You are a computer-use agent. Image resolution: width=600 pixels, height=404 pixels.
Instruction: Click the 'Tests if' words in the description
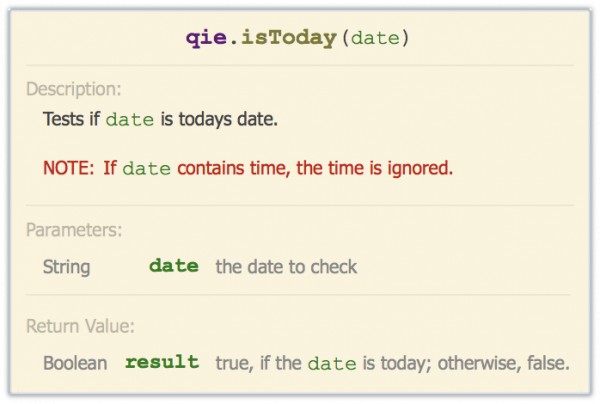coord(72,119)
